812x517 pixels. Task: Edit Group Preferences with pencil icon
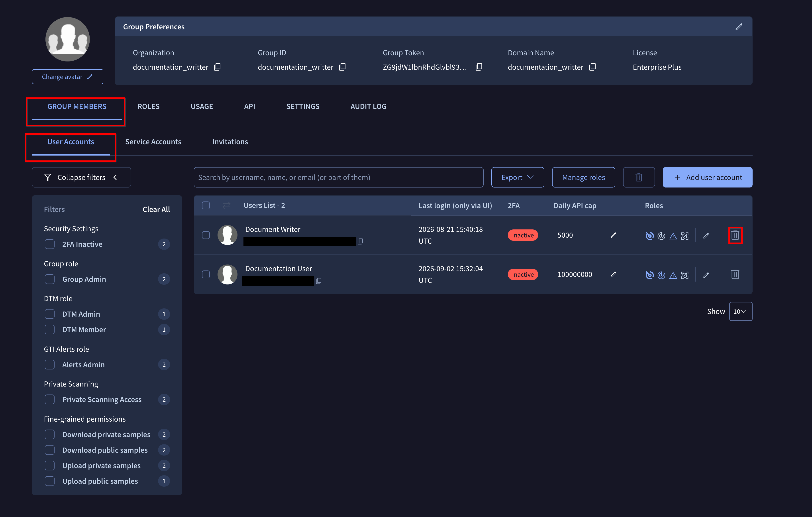739,27
